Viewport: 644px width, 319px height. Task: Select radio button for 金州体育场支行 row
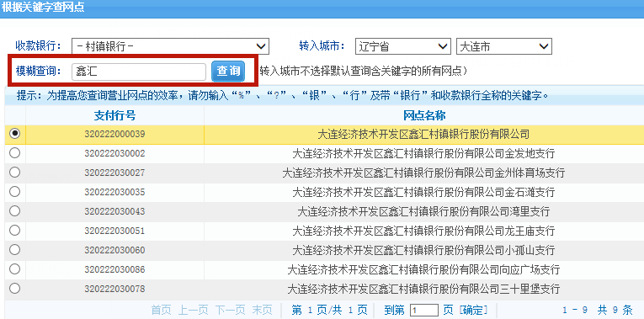[x=15, y=172]
